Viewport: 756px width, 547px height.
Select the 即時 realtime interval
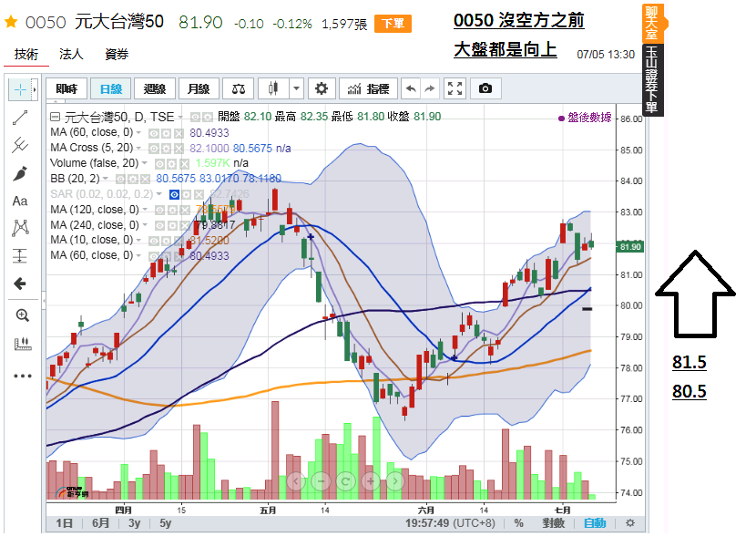66,88
